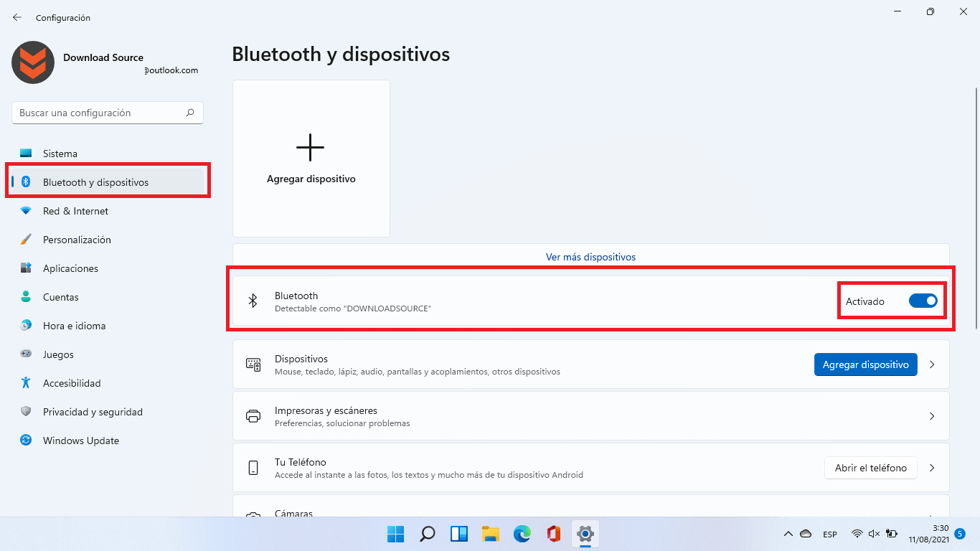This screenshot has width=980, height=551.
Task: Restore down the Configuración window
Action: click(930, 11)
